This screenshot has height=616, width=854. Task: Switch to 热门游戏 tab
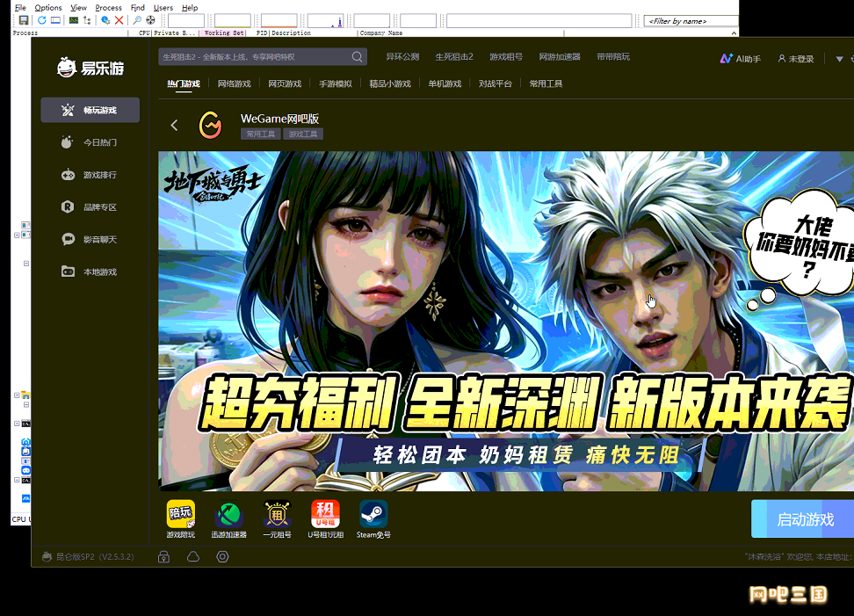coord(184,83)
